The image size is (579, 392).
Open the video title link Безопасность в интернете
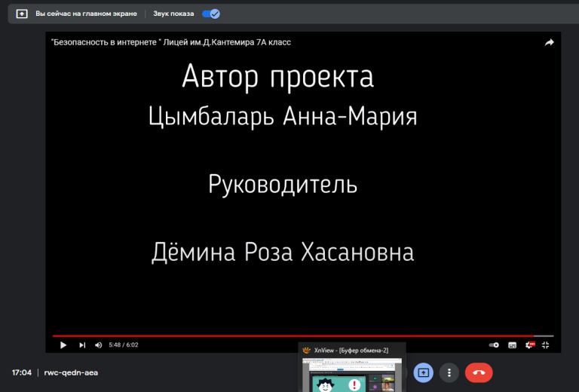(x=171, y=42)
